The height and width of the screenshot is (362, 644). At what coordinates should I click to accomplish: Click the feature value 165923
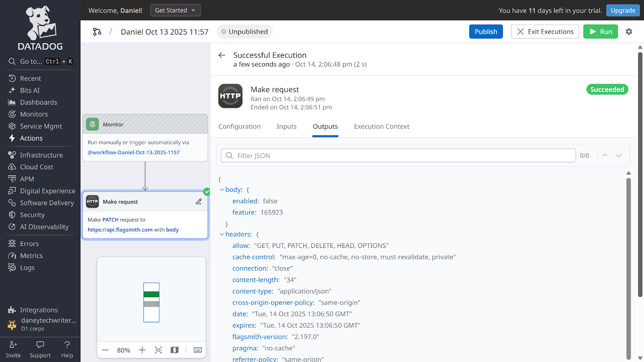coord(272,212)
